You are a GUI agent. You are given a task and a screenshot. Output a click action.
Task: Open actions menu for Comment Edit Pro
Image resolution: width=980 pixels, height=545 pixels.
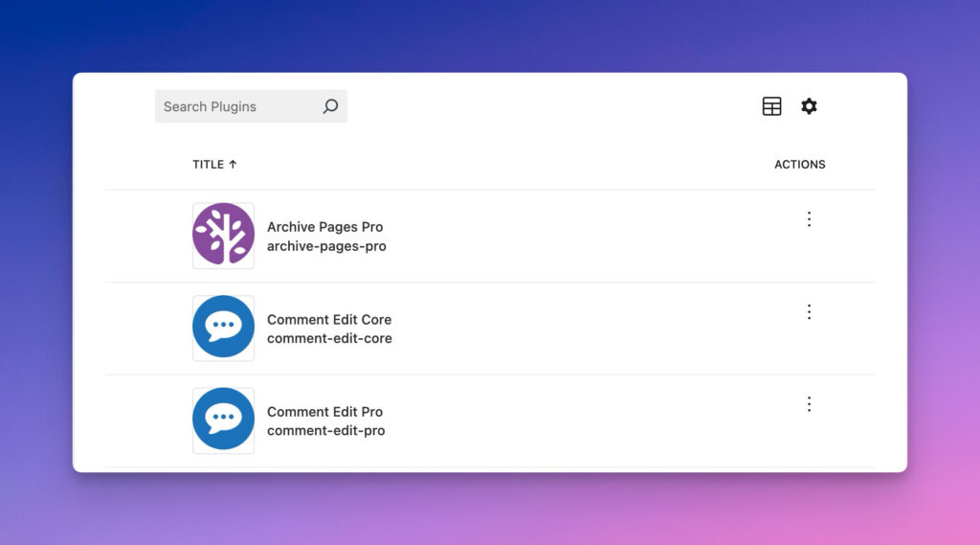(809, 404)
